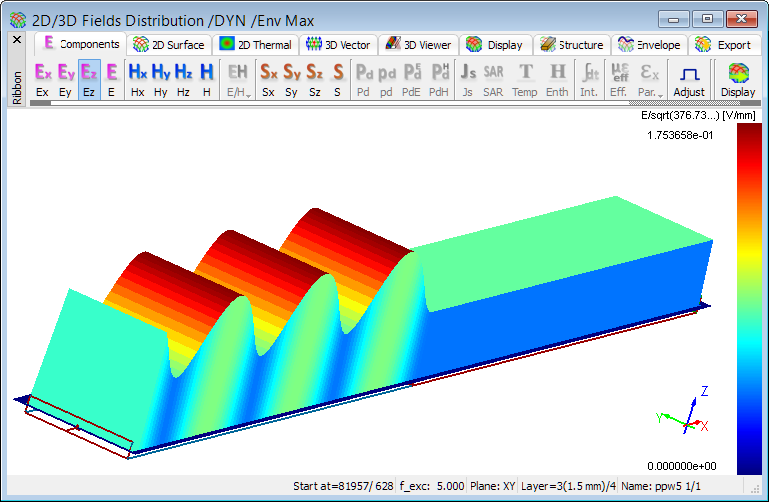Show the total E field magnitude

click(x=112, y=79)
